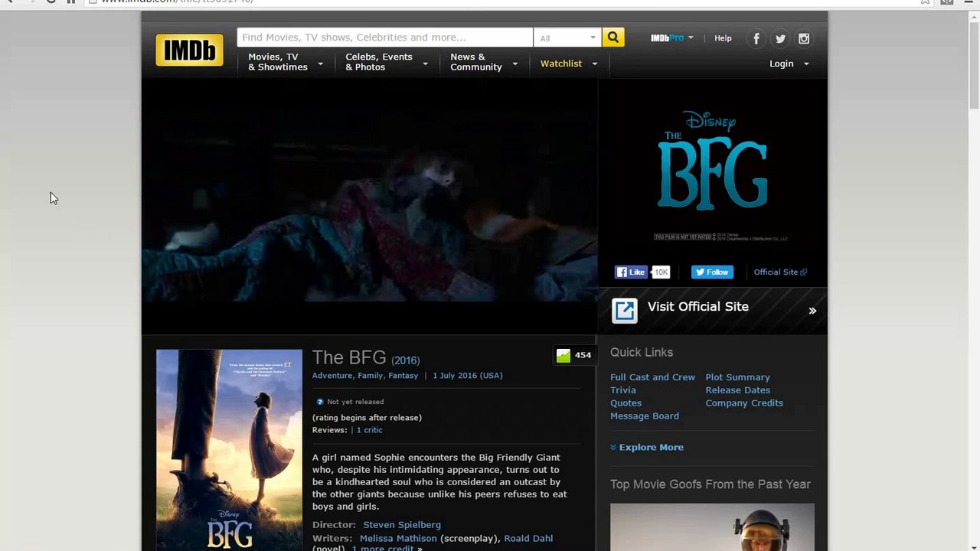Click the yellow search magnifier button

pos(613,37)
